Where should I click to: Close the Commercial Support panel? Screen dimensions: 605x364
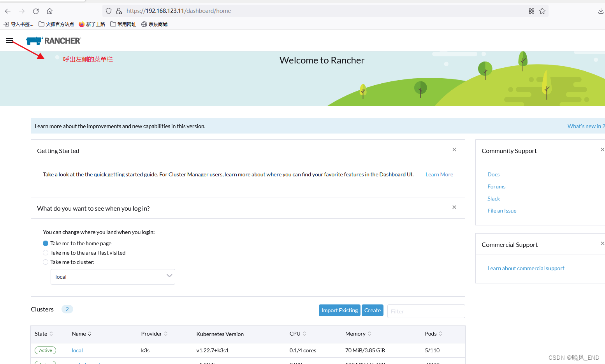602,243
